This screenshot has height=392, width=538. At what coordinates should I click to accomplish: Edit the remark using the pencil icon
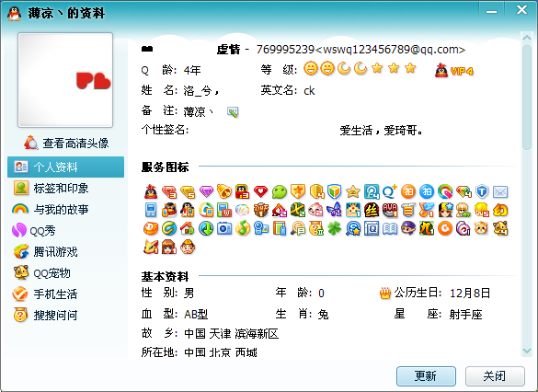233,112
